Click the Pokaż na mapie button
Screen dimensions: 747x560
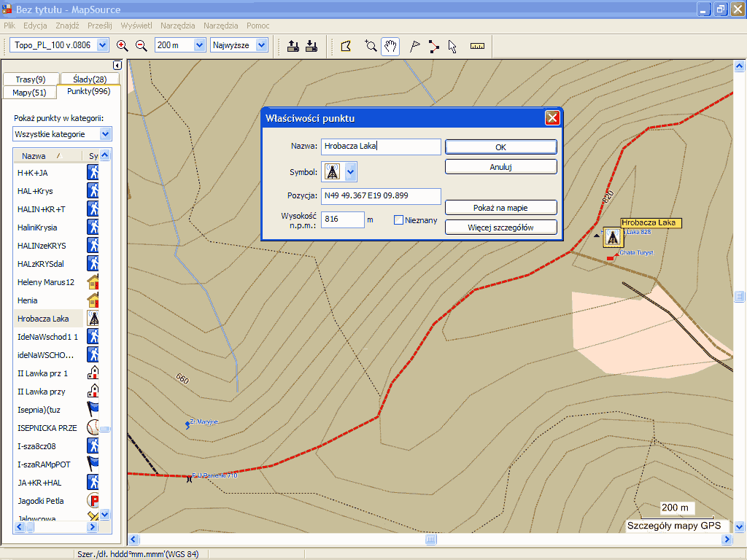[x=500, y=208]
